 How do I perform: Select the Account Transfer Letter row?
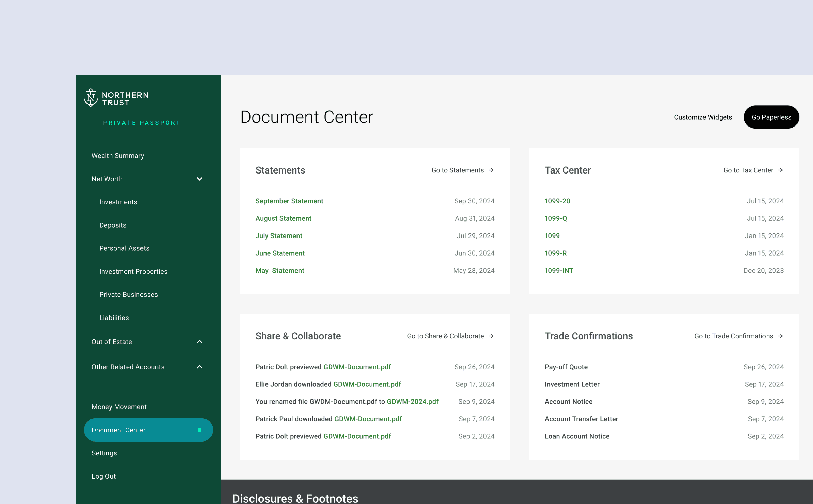click(581, 419)
